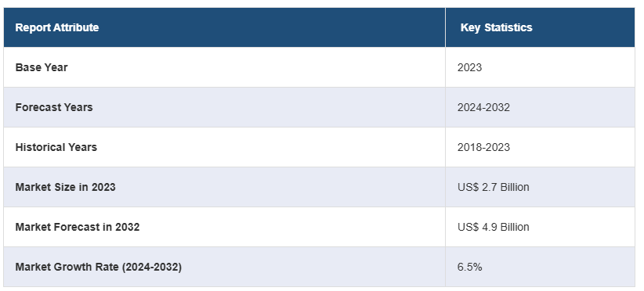The width and height of the screenshot is (644, 291).
Task: Select the Forecast Years label cell
Action: point(224,107)
